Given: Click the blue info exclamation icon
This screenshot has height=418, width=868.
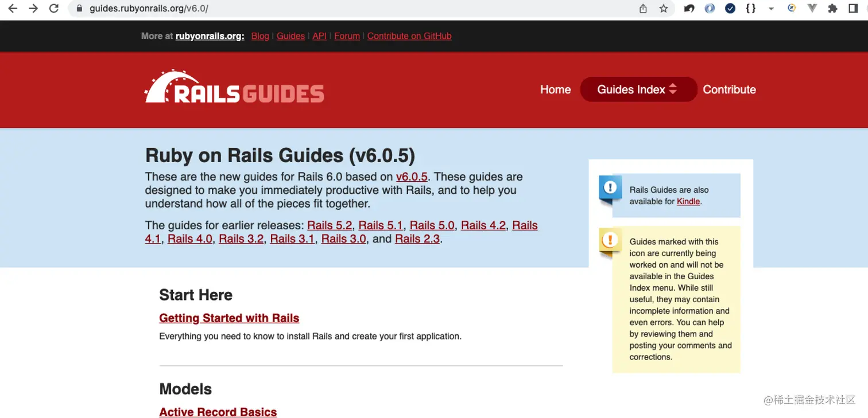Looking at the screenshot, I should [x=610, y=189].
